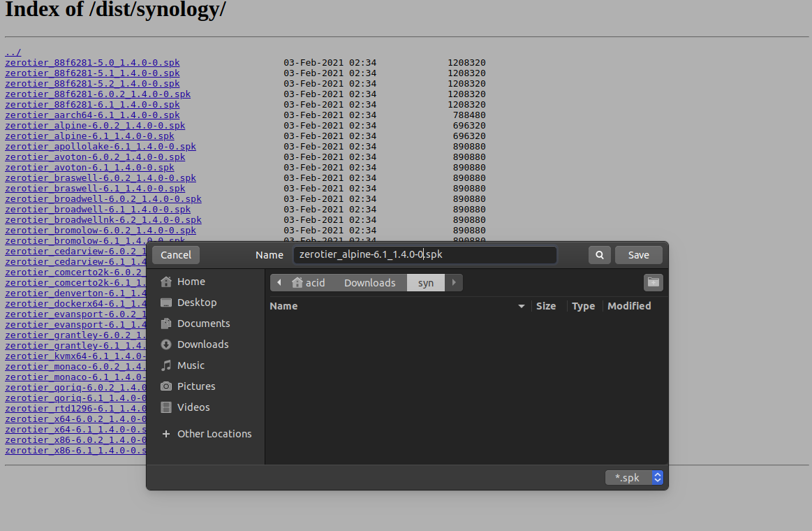Screen dimensions: 812x531
Task: Open the zerotier_x64-6.0.2 link
Action: tap(75, 419)
